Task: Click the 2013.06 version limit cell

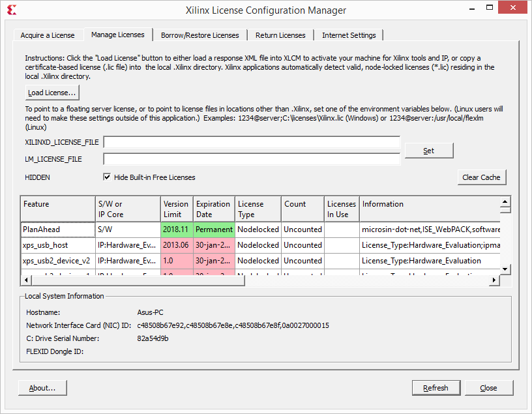Action: (177, 245)
